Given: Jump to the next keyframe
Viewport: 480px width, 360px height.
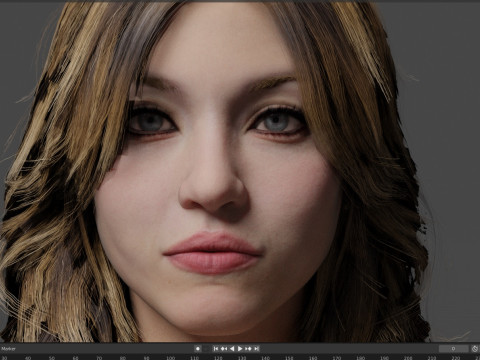Looking at the screenshot, I should point(248,349).
